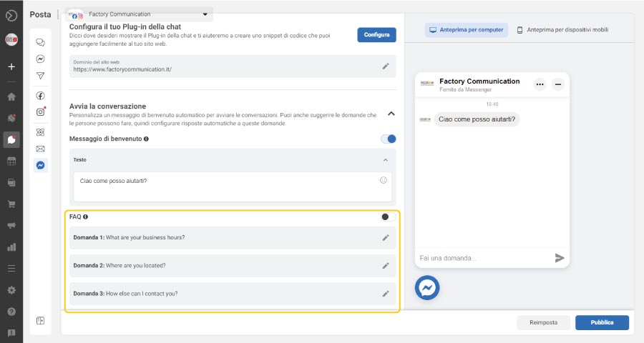Click the report a problem flag icon

pyautogui.click(x=11, y=333)
